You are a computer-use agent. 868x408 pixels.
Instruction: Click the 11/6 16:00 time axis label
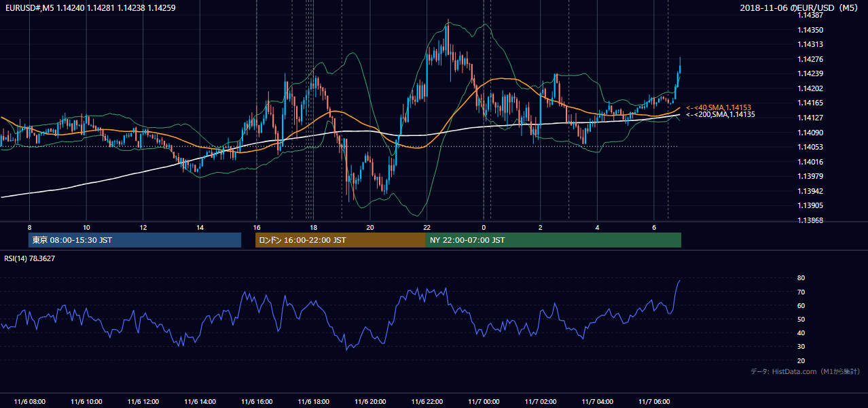tap(257, 402)
